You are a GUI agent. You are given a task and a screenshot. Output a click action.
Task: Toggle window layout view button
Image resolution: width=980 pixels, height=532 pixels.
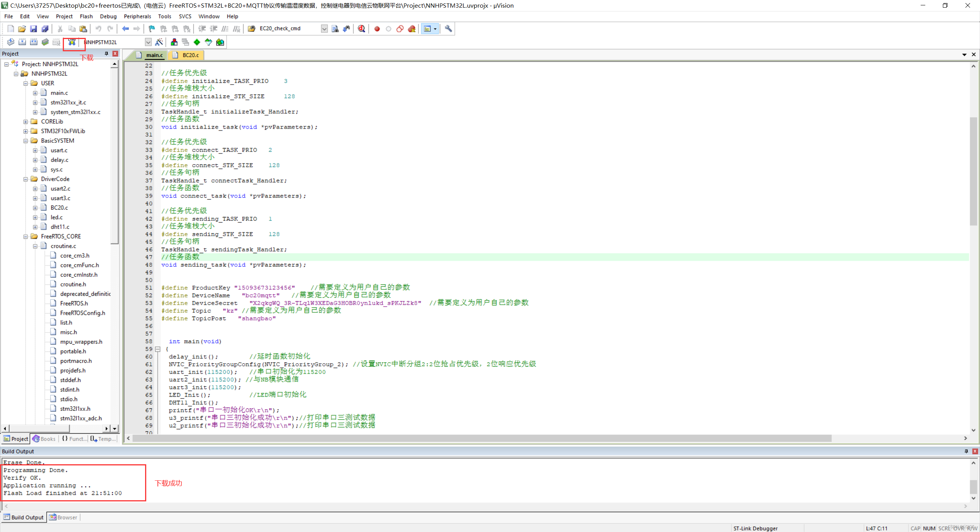pyautogui.click(x=427, y=29)
